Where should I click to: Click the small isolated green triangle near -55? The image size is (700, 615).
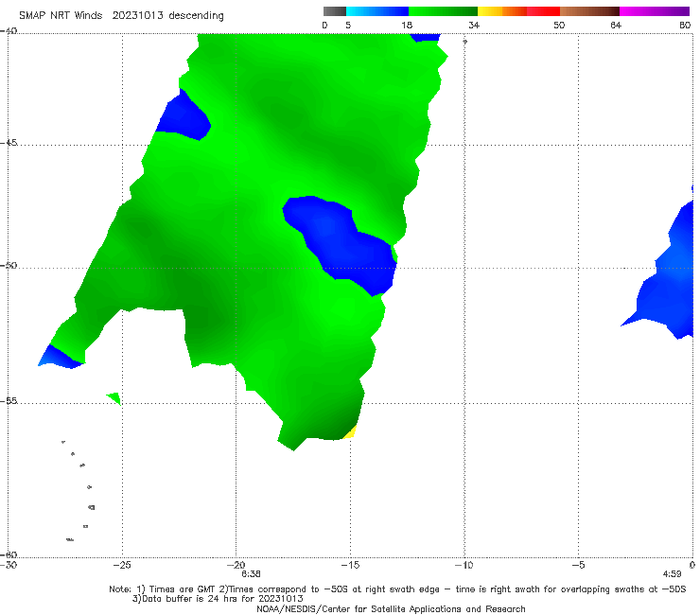point(114,398)
